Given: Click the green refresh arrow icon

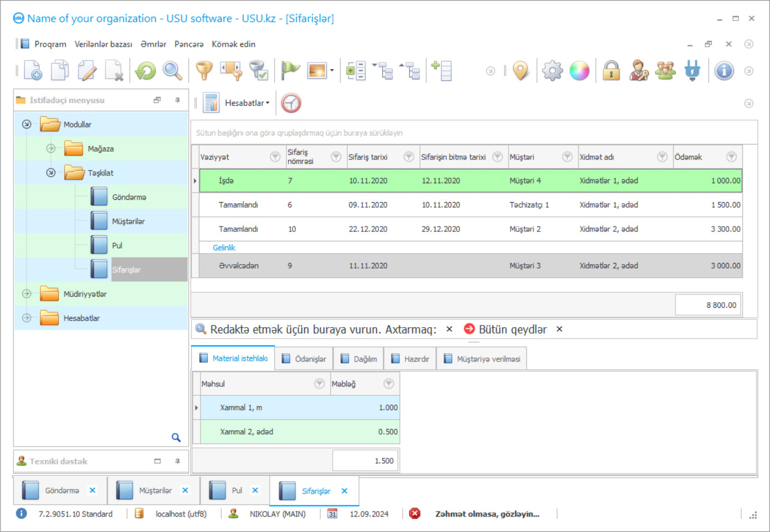Looking at the screenshot, I should pyautogui.click(x=146, y=71).
